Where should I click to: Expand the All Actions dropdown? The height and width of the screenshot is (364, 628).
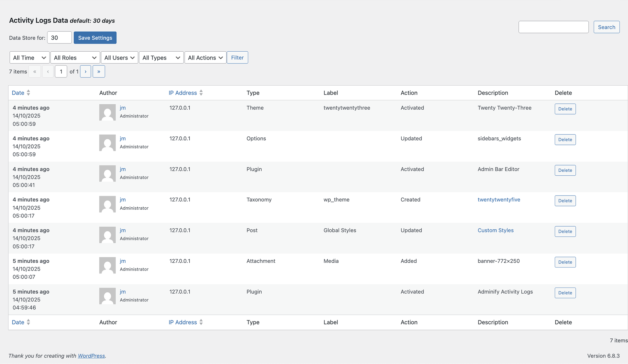coord(205,58)
